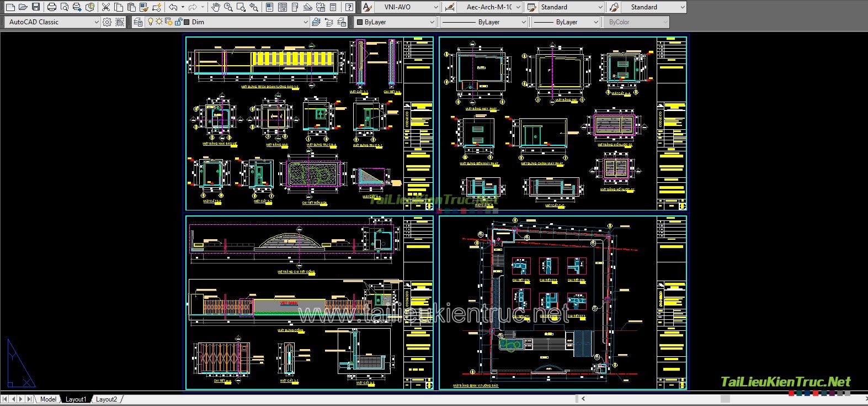Open Workspace Settings gear icon

(107, 22)
